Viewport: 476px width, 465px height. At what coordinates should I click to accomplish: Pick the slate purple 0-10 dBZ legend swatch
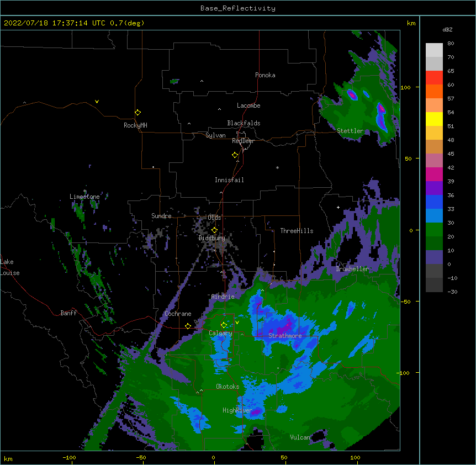434,257
